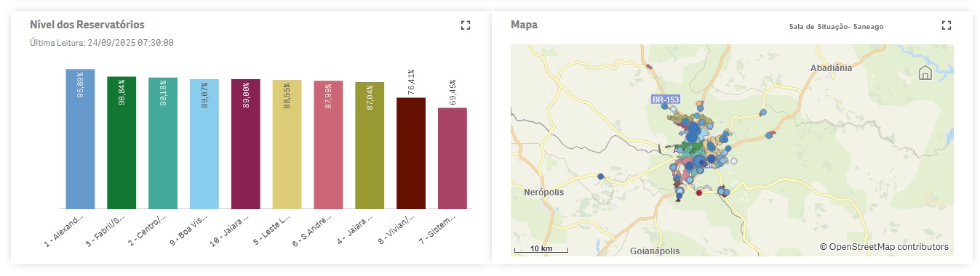Click the '1 - Alexand...' axis label
Viewport: 980px width, 276px height.
65,230
